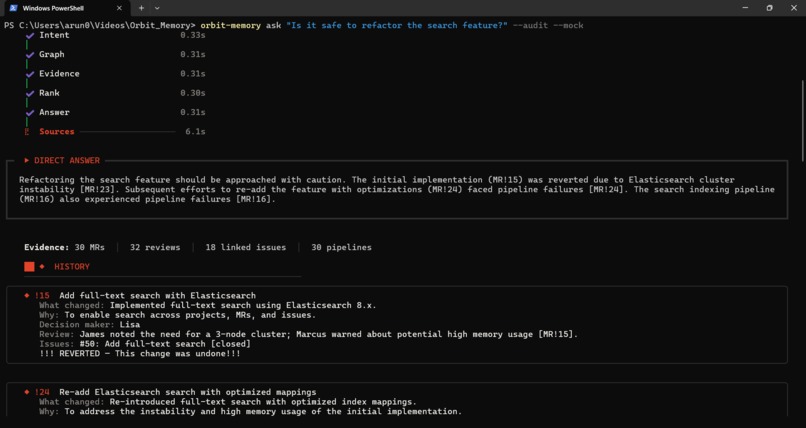
Task: Click the 'Answer' step label
Action: 54,113
